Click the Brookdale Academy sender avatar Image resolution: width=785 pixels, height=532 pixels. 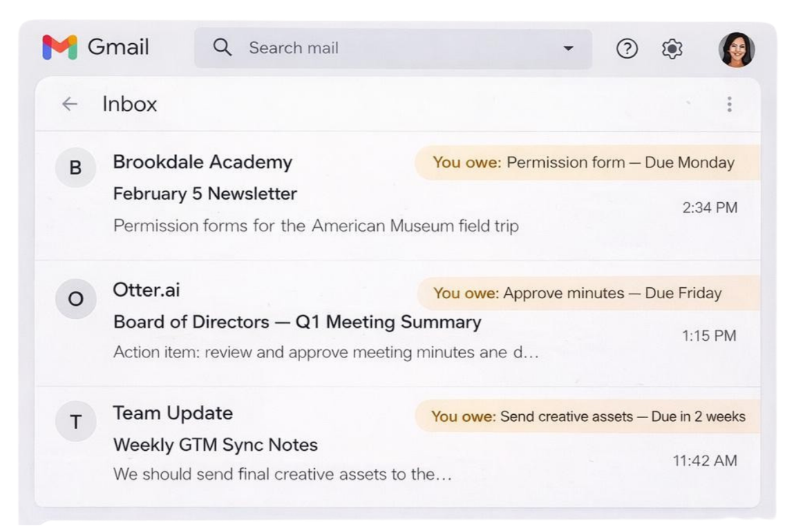coord(76,167)
